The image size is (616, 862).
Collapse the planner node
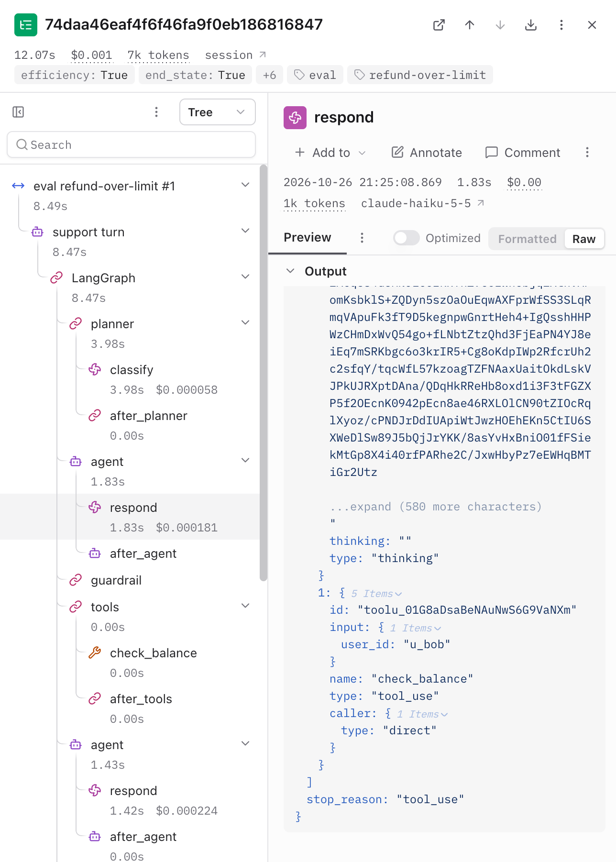245,322
